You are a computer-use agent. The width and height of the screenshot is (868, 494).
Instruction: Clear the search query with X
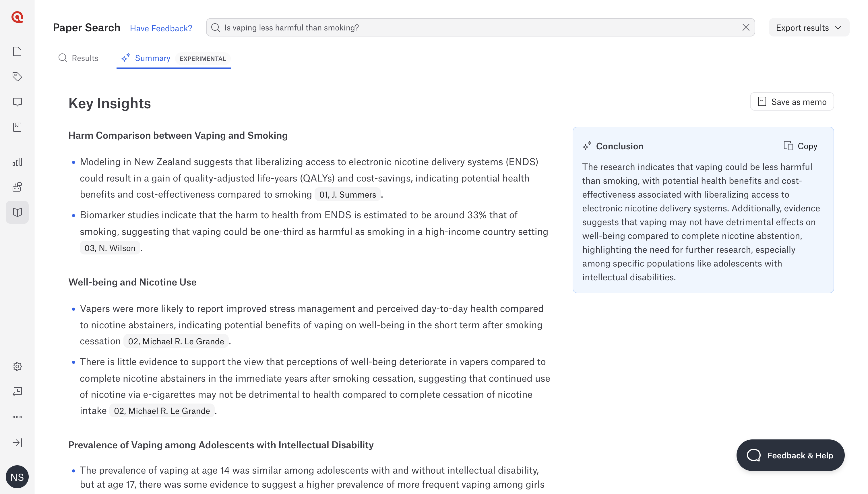[x=746, y=28]
